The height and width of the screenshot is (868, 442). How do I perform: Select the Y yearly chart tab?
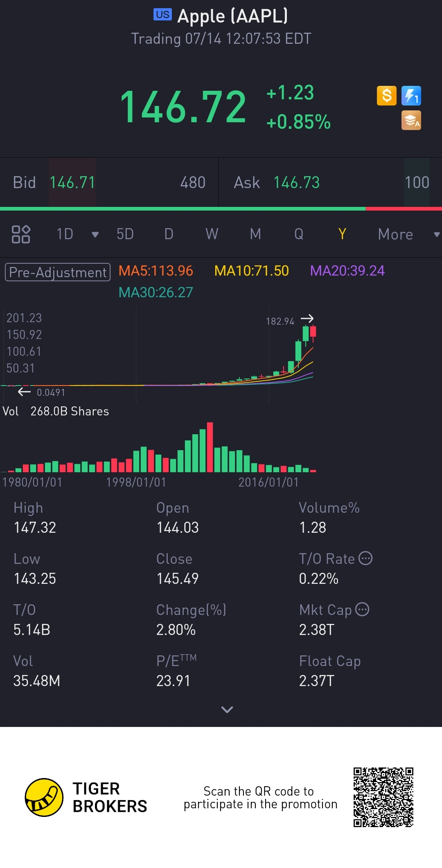click(x=342, y=234)
